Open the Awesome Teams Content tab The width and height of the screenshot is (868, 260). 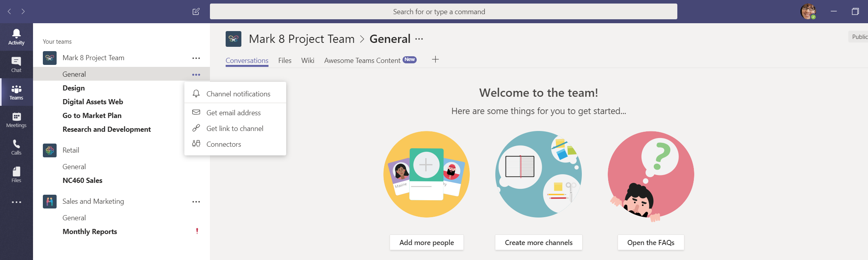pos(362,61)
